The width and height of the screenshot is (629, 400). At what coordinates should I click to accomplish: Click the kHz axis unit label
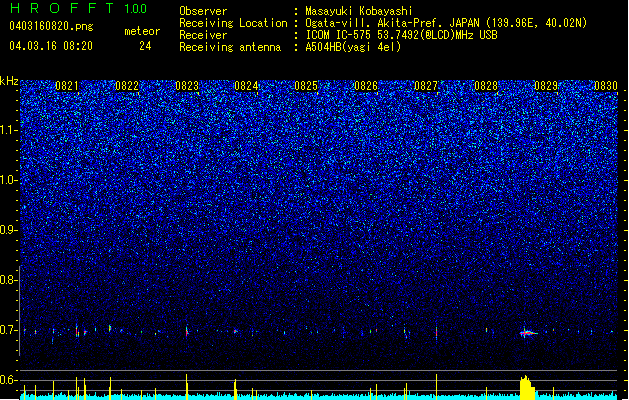click(9, 81)
